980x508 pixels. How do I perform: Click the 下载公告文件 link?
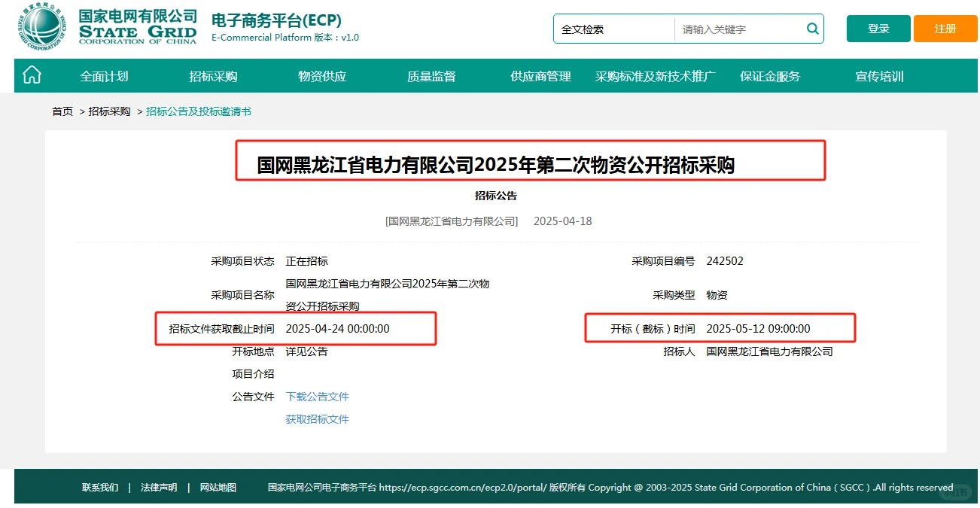pos(317,396)
